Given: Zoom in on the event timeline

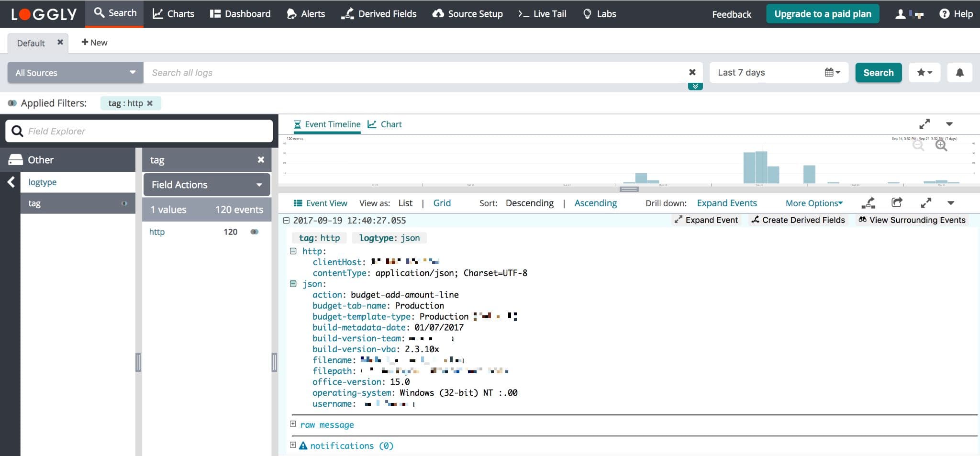Looking at the screenshot, I should click(942, 145).
